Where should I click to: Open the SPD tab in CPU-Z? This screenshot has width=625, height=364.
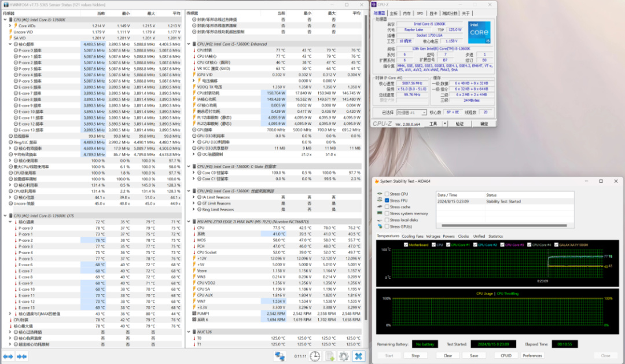[x=420, y=13]
